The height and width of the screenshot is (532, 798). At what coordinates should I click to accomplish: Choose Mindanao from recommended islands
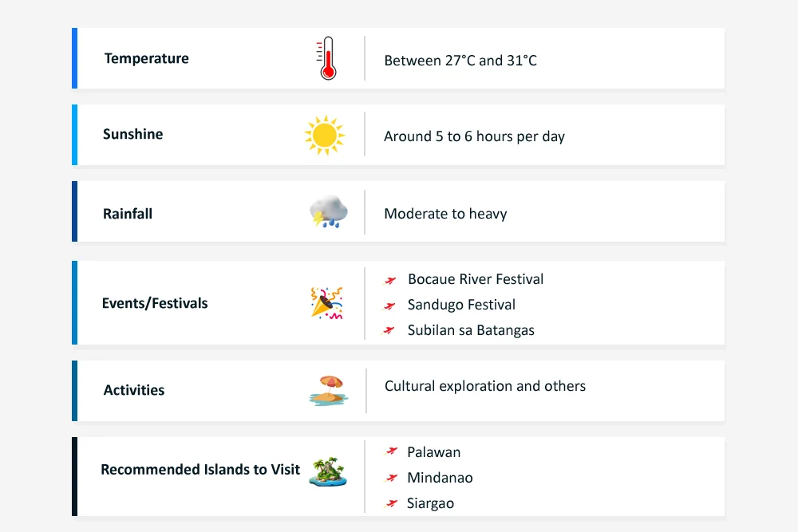pos(440,478)
